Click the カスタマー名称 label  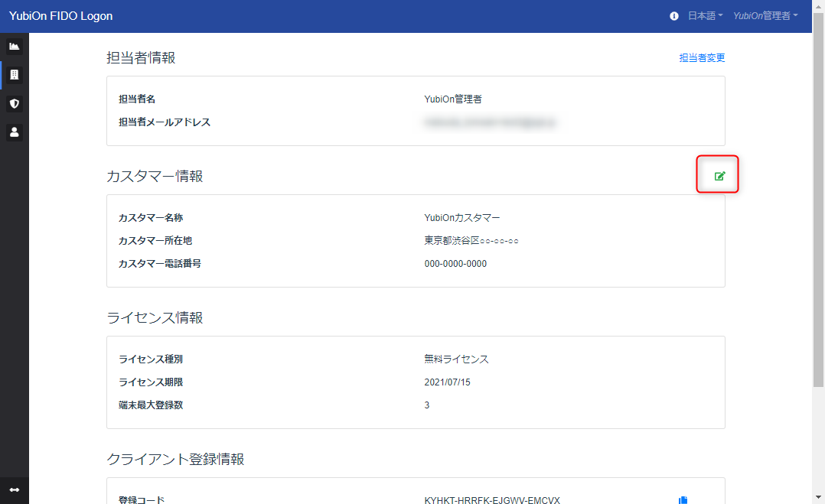[x=151, y=217]
